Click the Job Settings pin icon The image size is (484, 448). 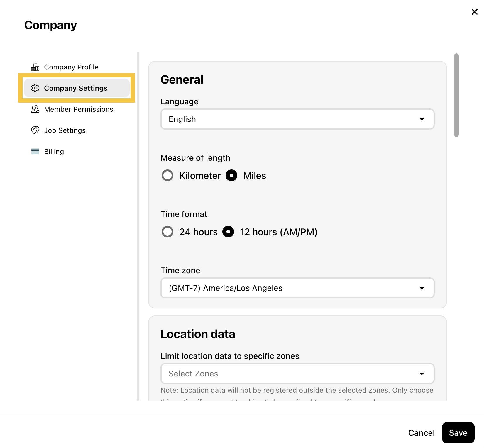pos(35,130)
